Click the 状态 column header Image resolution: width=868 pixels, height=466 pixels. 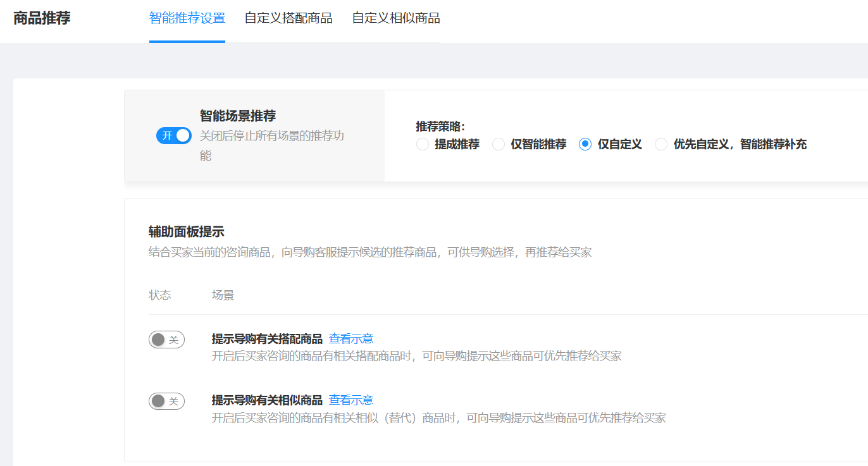pyautogui.click(x=160, y=295)
